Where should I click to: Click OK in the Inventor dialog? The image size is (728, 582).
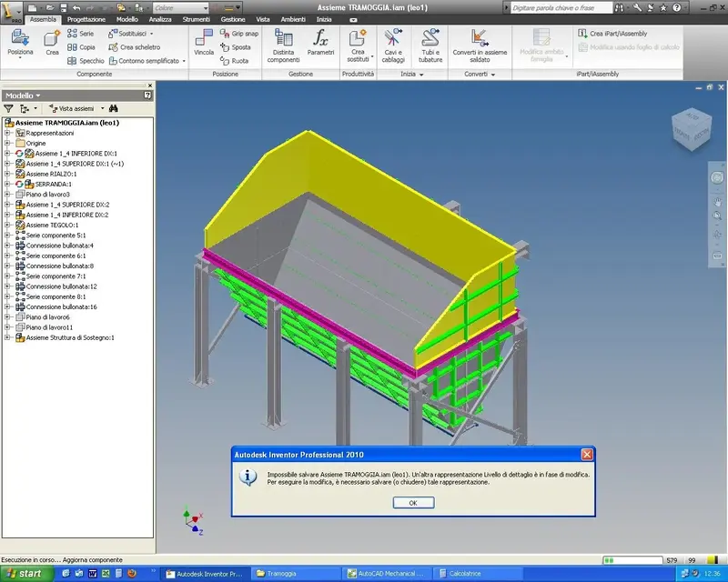(413, 503)
